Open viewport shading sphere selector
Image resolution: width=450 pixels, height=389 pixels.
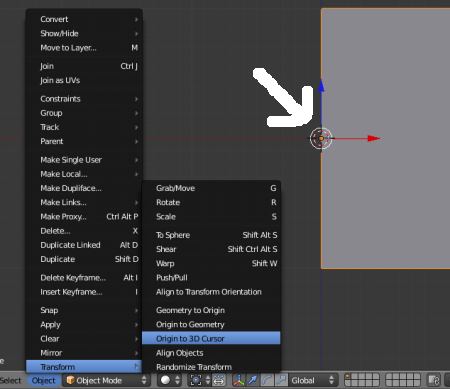[170, 380]
